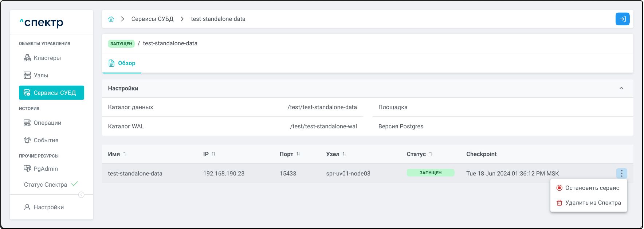Sort table by IP column
The image size is (644, 229).
(x=213, y=154)
